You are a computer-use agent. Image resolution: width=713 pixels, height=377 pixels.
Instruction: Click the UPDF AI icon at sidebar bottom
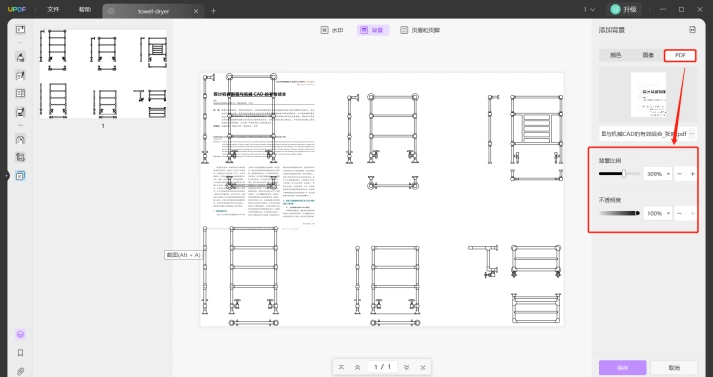coord(20,334)
